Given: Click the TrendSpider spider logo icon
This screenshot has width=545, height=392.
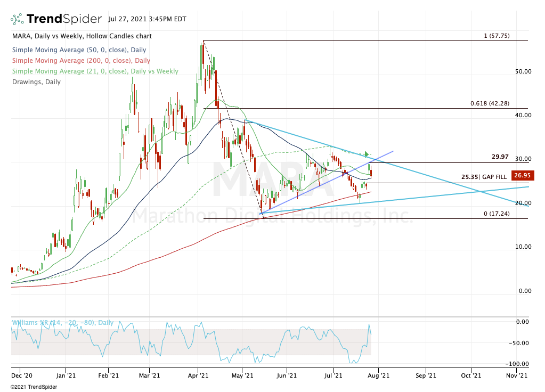Looking at the screenshot, I should click(17, 20).
